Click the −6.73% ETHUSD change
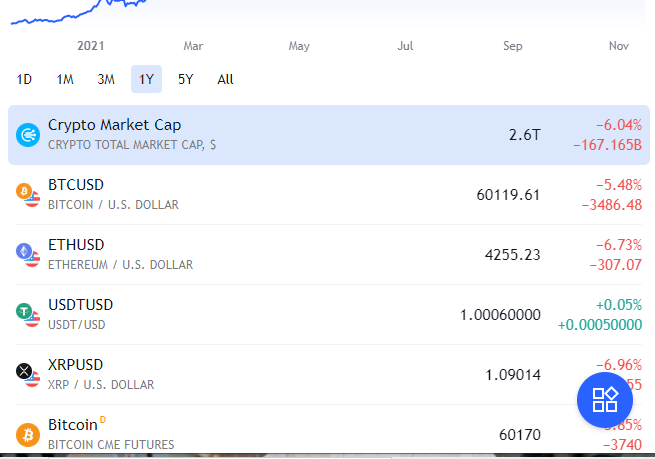 (619, 245)
